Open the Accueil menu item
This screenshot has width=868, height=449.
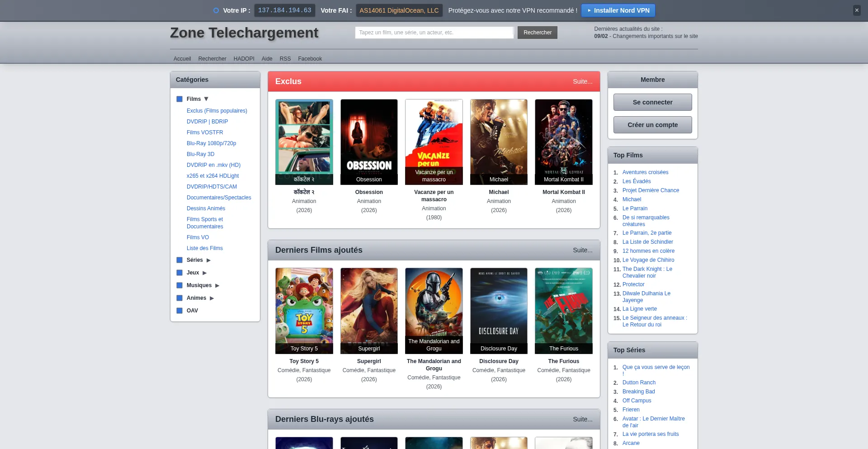pyautogui.click(x=182, y=59)
